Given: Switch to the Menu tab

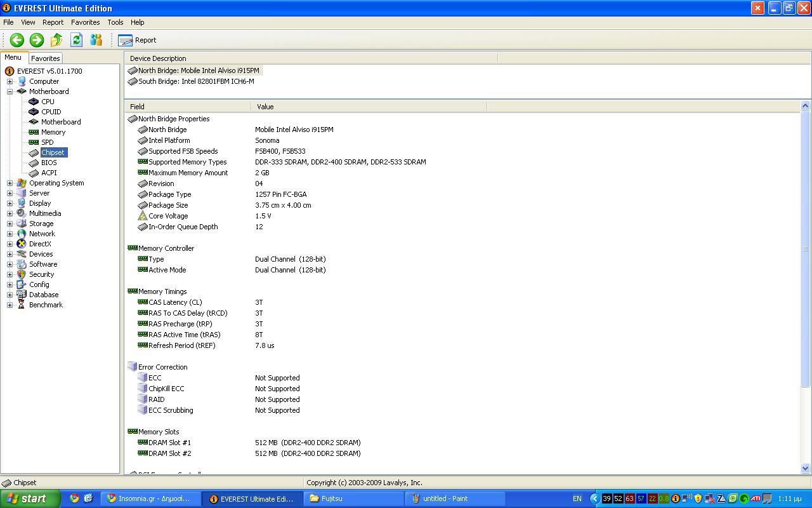Looking at the screenshot, I should pos(13,57).
